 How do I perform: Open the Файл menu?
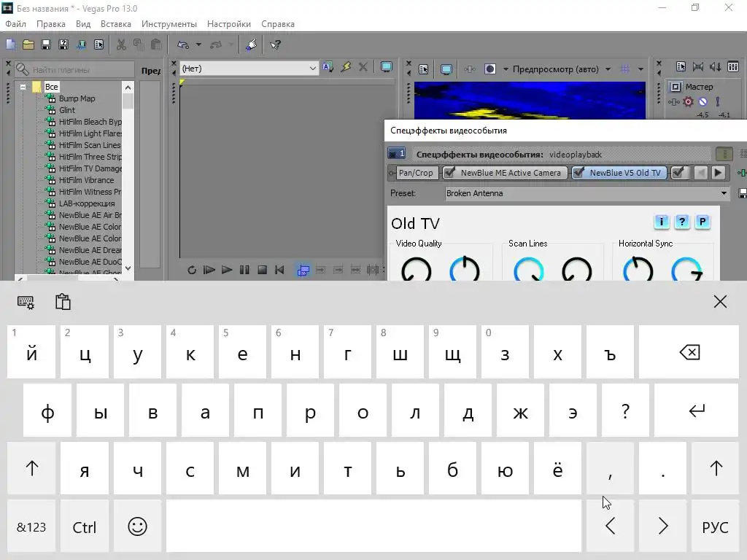click(x=16, y=24)
